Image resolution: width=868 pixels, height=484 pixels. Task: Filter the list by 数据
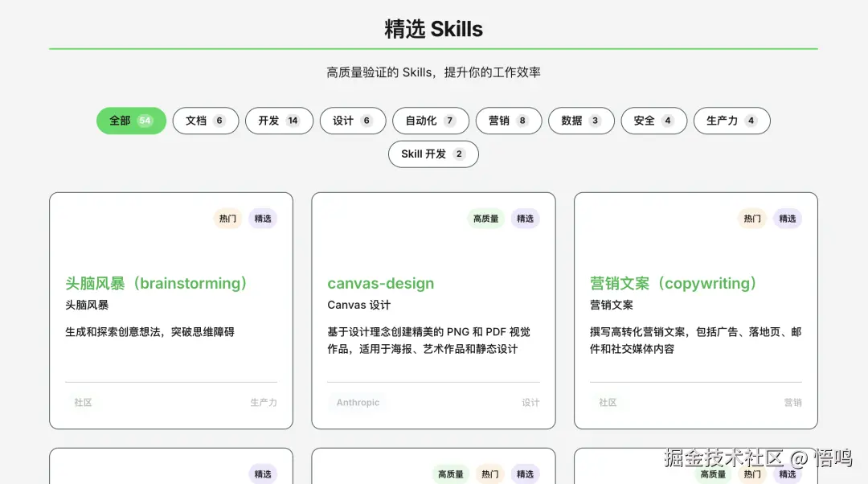point(580,121)
